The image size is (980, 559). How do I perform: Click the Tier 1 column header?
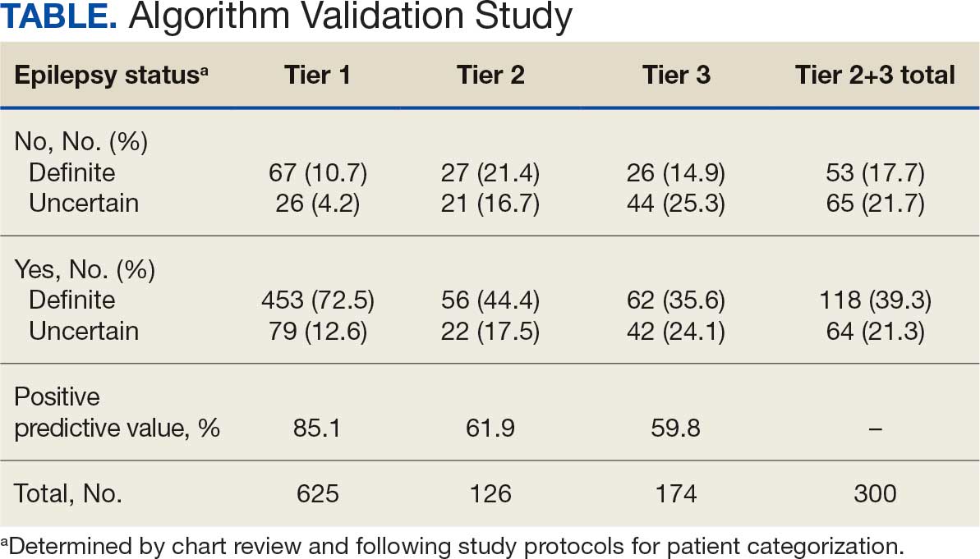[317, 76]
